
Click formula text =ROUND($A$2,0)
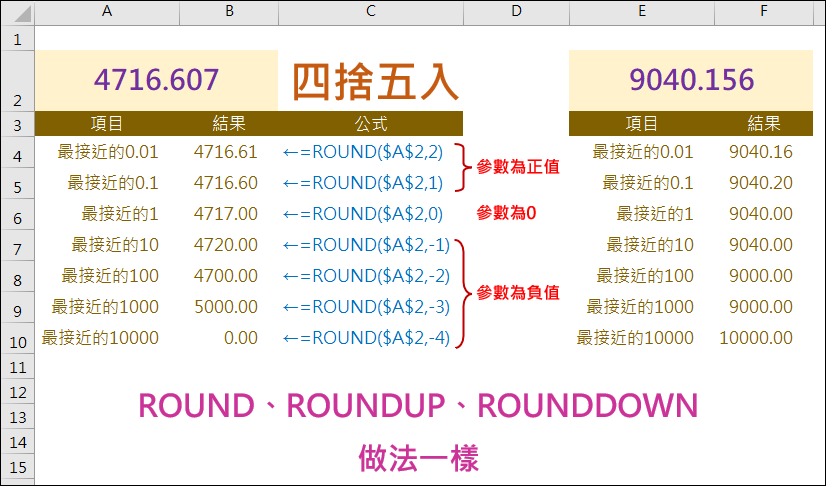click(x=371, y=214)
